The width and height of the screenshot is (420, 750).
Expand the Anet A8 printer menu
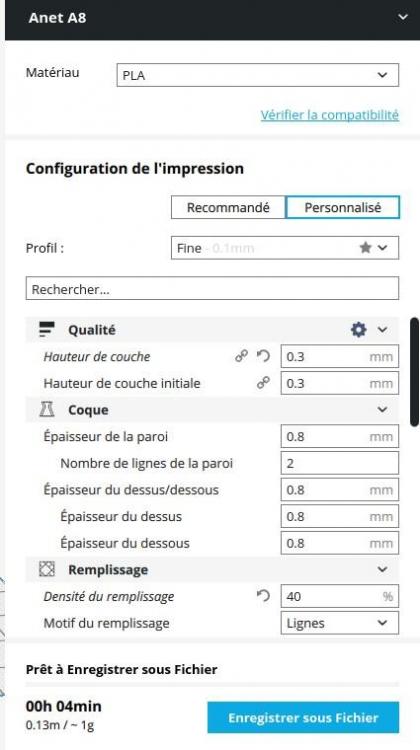pos(403,18)
